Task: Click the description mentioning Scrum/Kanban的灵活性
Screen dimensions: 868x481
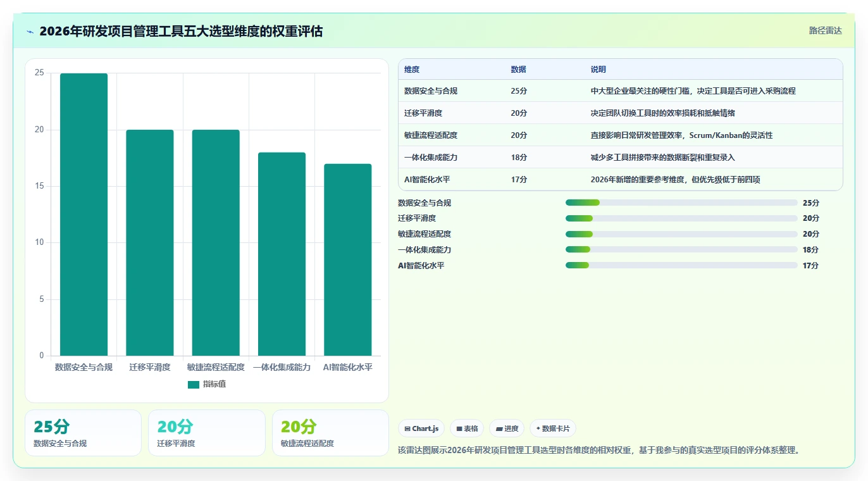Action: point(682,135)
